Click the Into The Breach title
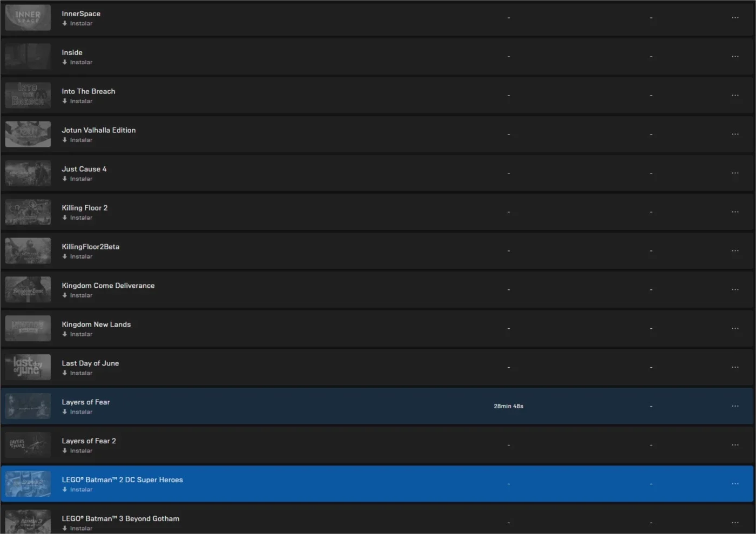Screen dimensions: 756x534 click(89, 91)
